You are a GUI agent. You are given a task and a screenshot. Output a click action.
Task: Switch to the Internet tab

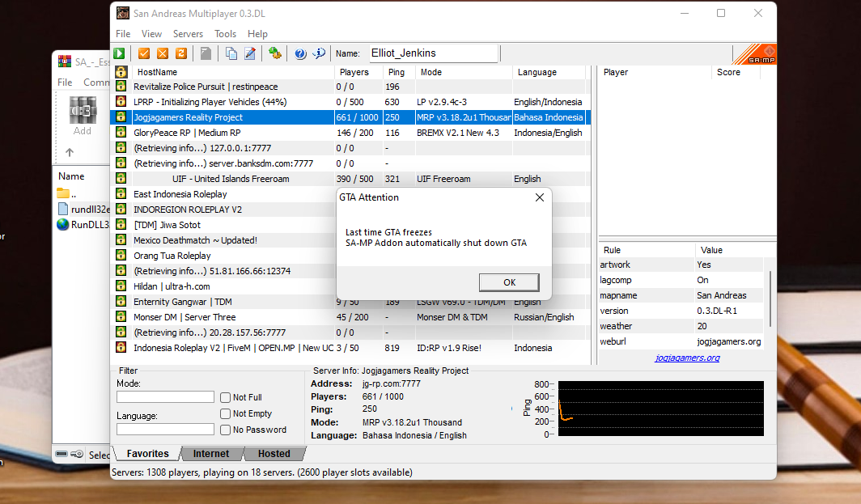click(211, 454)
